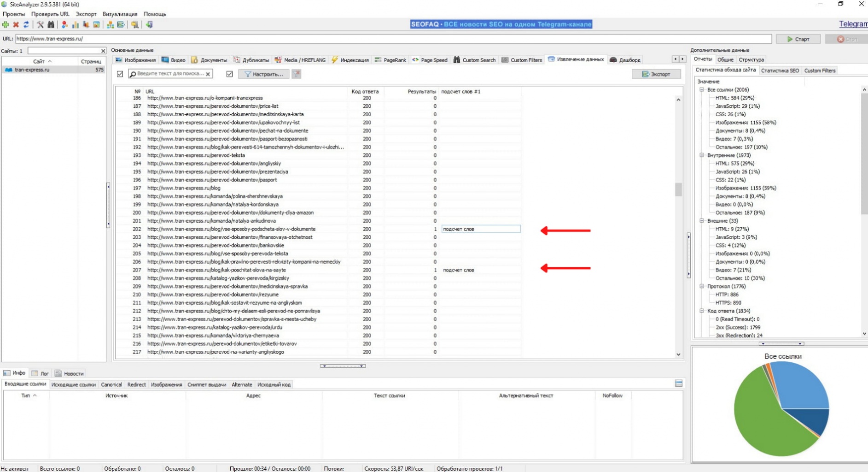The image size is (868, 472).
Task: Collapse the Протокол (1776) tree node
Action: tap(702, 286)
